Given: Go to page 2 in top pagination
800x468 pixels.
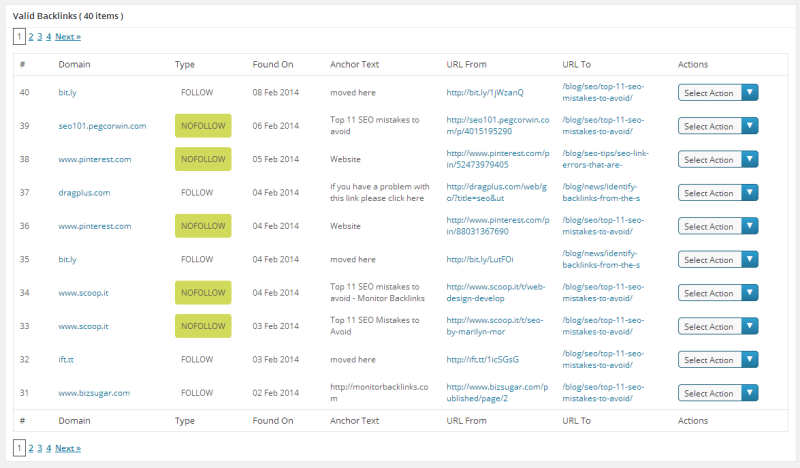Looking at the screenshot, I should (30, 37).
